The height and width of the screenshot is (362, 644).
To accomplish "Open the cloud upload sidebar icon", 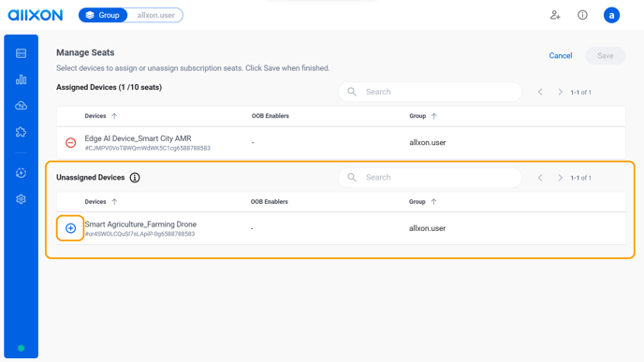I will [x=21, y=106].
